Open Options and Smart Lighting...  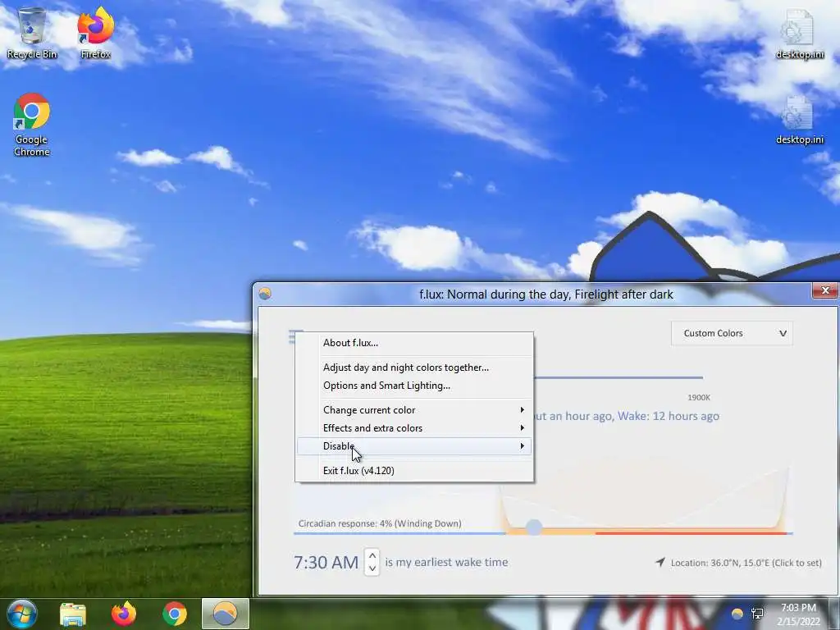pyautogui.click(x=414, y=386)
